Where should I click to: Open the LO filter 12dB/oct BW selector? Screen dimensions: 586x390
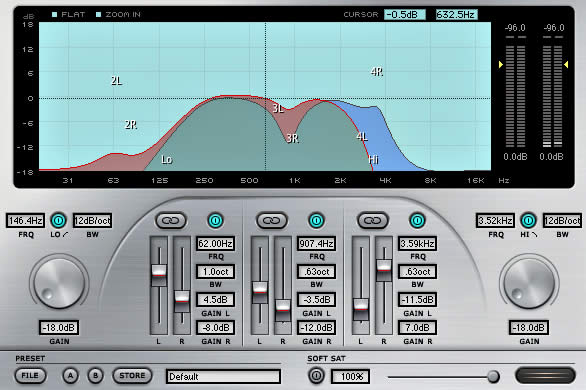click(92, 220)
